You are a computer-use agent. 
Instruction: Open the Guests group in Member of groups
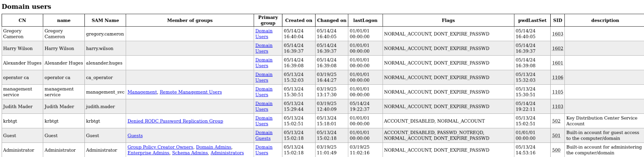pyautogui.click(x=135, y=136)
